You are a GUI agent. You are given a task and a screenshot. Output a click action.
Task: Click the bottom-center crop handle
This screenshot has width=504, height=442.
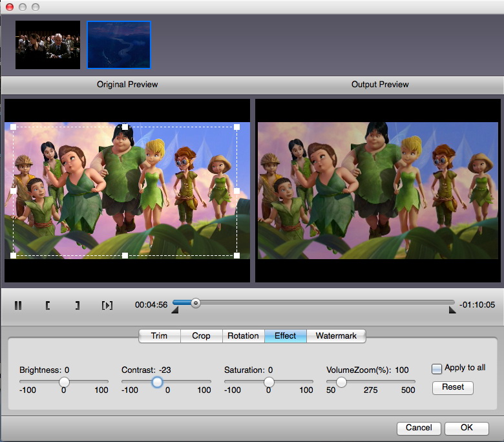pyautogui.click(x=125, y=255)
